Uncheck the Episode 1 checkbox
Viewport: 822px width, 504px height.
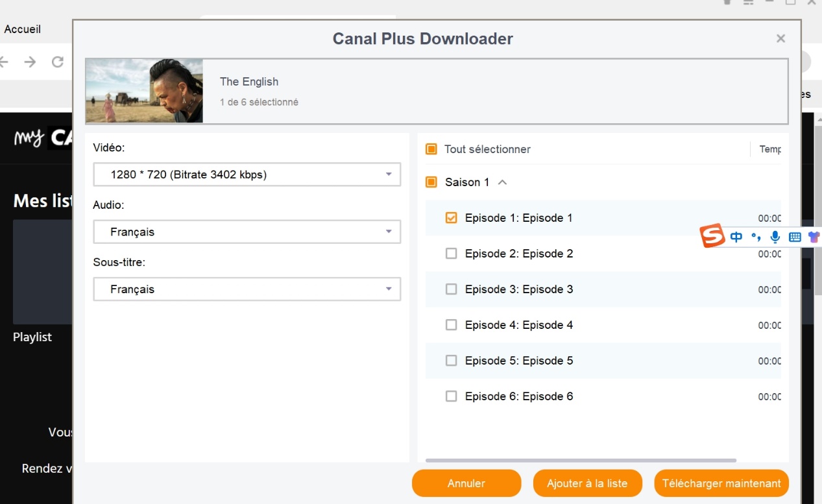tap(452, 218)
